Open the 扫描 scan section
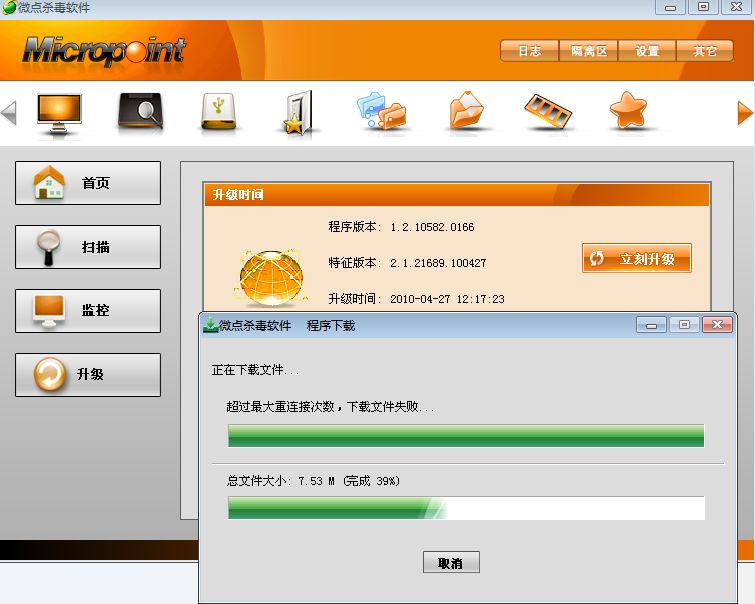The image size is (755, 604). (x=88, y=247)
